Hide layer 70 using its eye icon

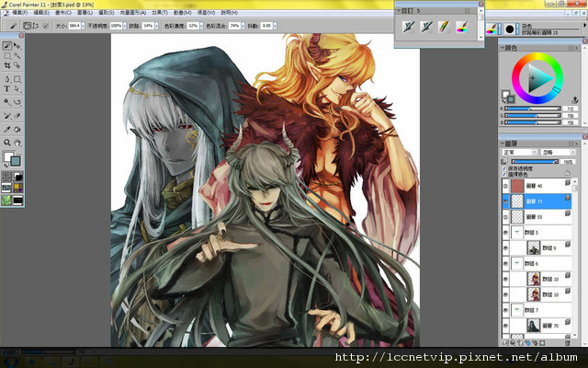coord(505,326)
